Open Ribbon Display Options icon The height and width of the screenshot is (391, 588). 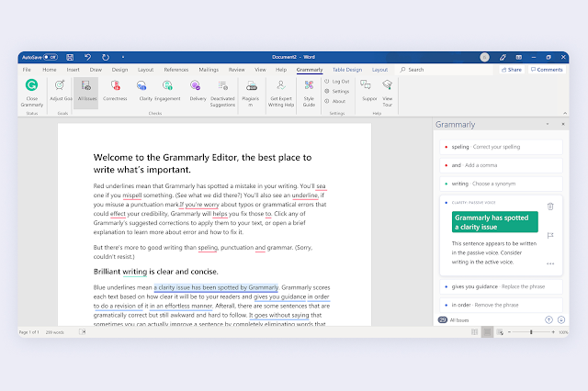518,57
